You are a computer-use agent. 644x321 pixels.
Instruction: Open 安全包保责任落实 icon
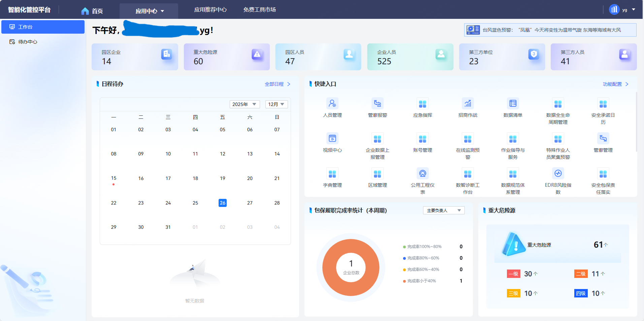point(603,173)
